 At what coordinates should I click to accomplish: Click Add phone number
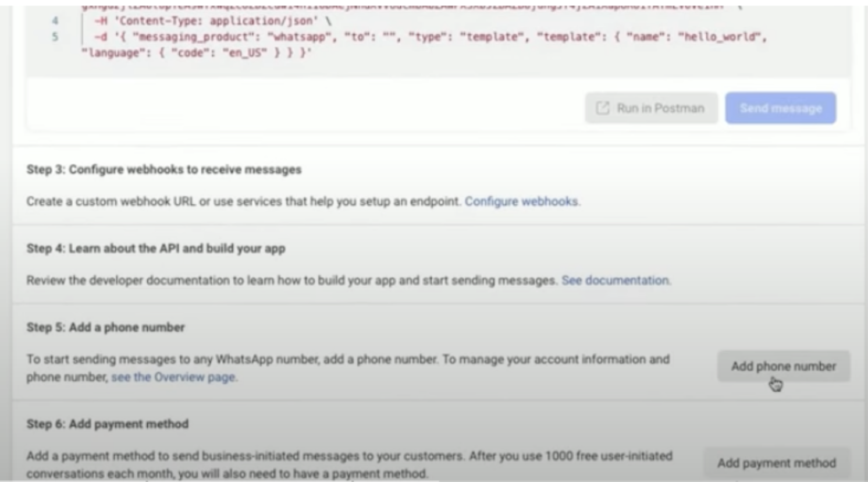(782, 366)
